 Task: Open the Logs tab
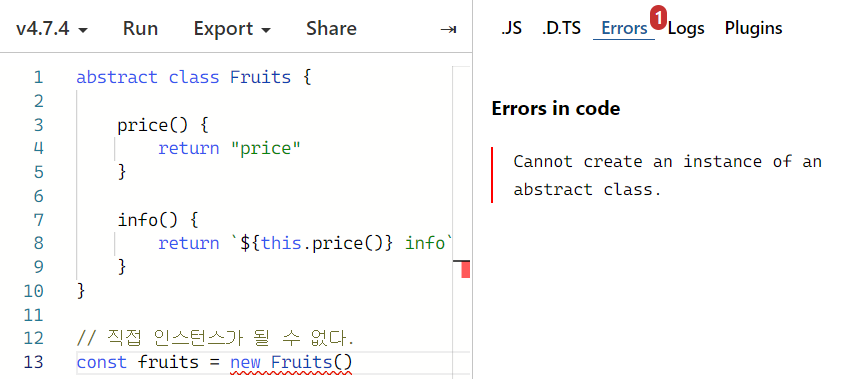pos(686,28)
